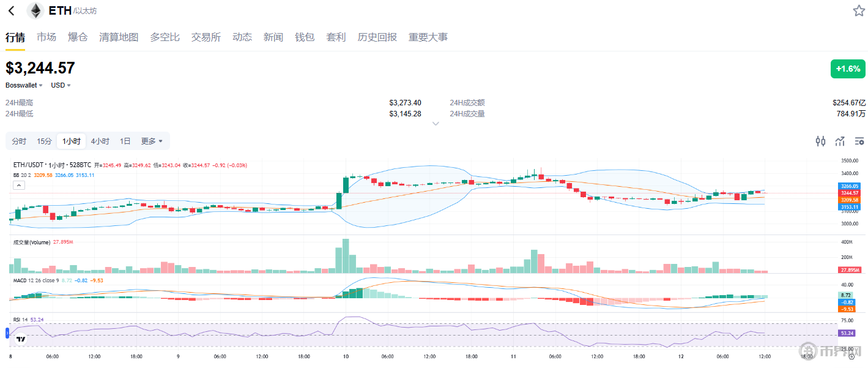Click the +1.6% change badge
The image size is (868, 368).
pyautogui.click(x=847, y=69)
